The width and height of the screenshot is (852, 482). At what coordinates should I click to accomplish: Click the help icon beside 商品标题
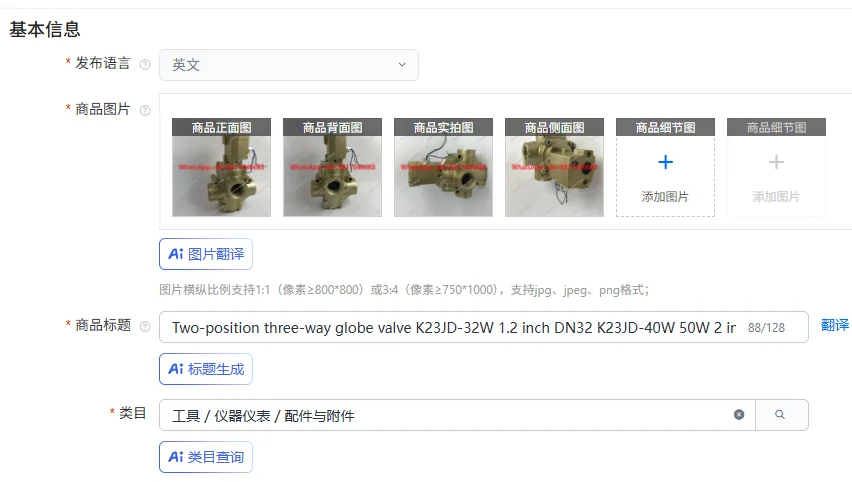tap(145, 327)
